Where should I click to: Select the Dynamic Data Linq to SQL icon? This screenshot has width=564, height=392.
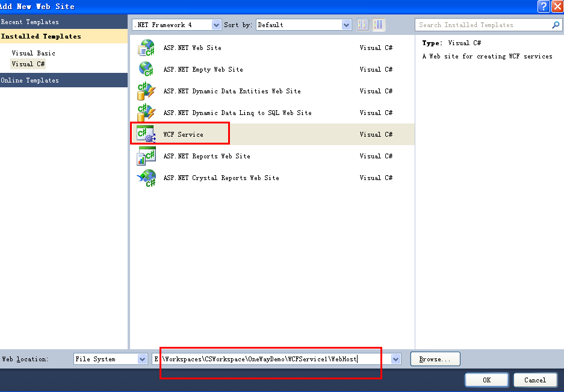coord(147,113)
